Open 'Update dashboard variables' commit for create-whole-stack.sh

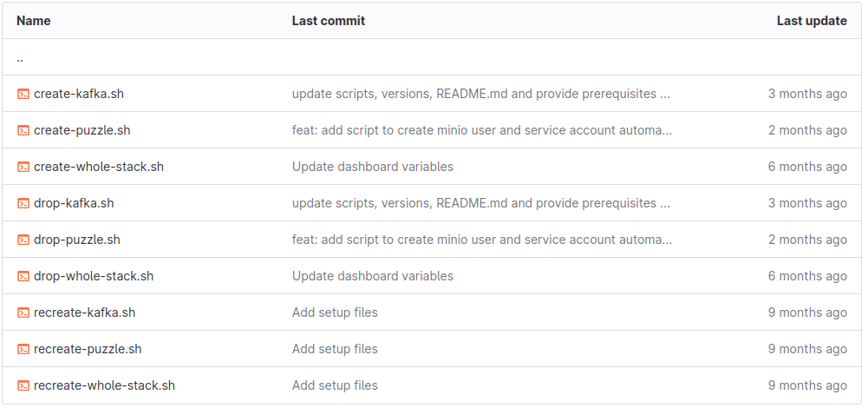point(373,167)
